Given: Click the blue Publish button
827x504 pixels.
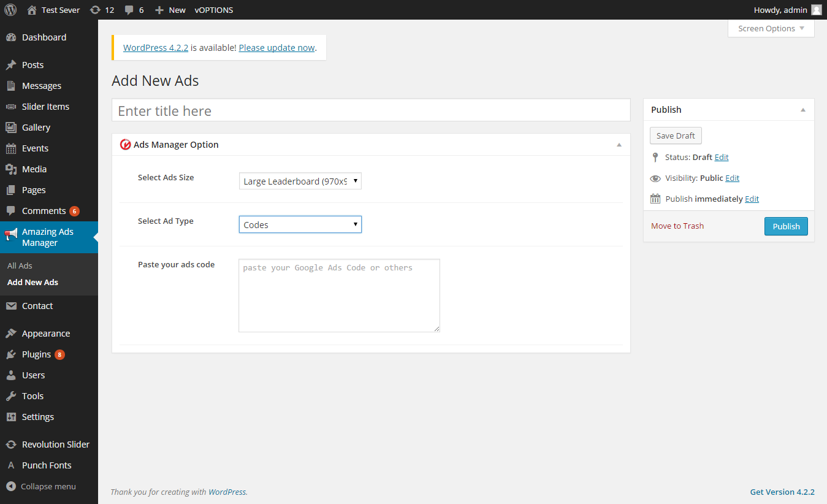Looking at the screenshot, I should tap(786, 226).
